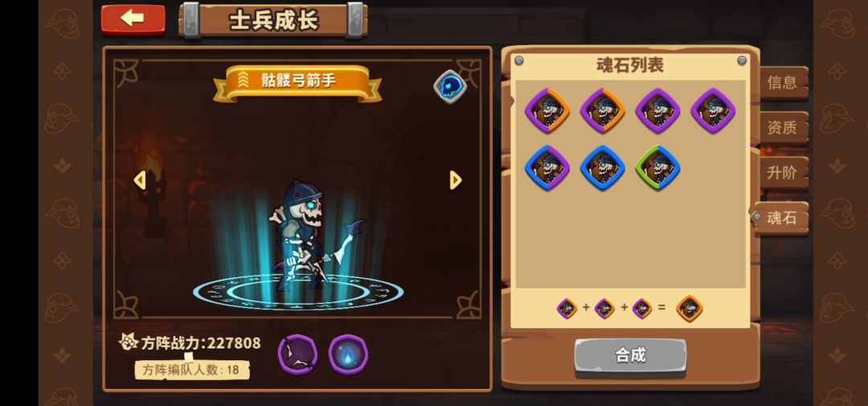This screenshot has width=868, height=406.
Task: Click the 合成 button
Action: pos(630,355)
